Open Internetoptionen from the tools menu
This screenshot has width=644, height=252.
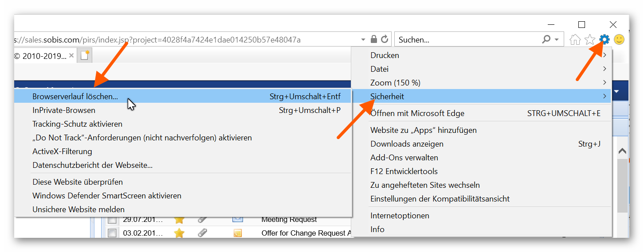pyautogui.click(x=400, y=216)
